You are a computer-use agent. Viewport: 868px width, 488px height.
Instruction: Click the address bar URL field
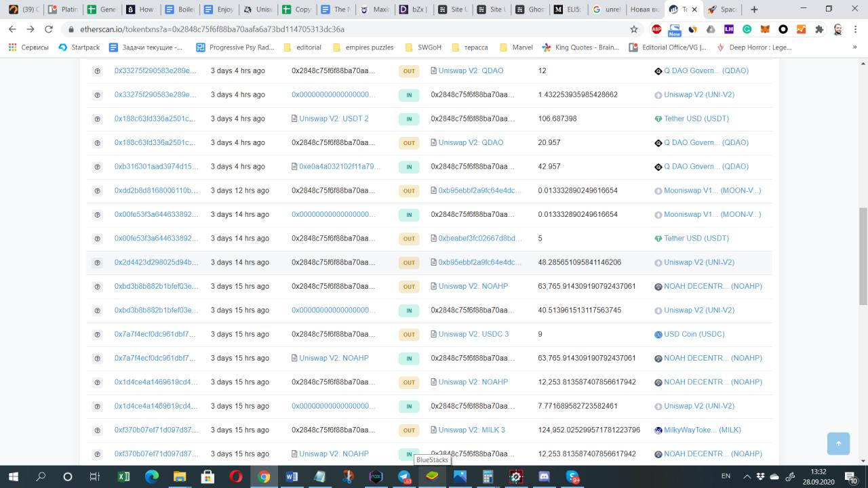click(346, 29)
